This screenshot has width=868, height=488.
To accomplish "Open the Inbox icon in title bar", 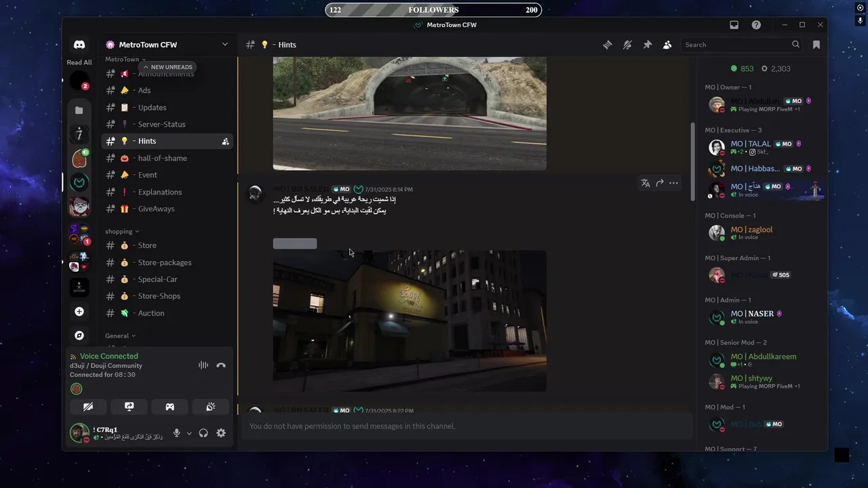I will [734, 25].
